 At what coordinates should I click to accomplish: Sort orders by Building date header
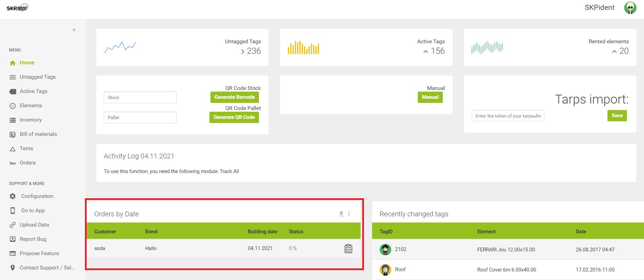point(262,232)
